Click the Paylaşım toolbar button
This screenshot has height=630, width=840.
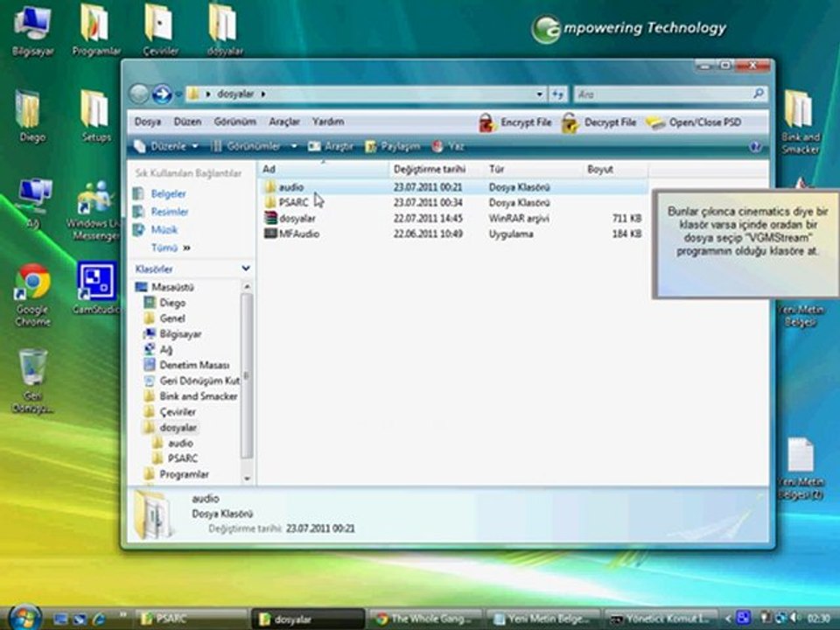point(392,146)
